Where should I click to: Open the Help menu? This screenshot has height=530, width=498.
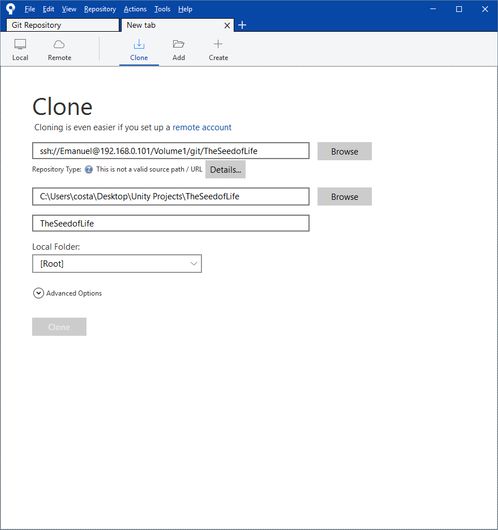[185, 9]
